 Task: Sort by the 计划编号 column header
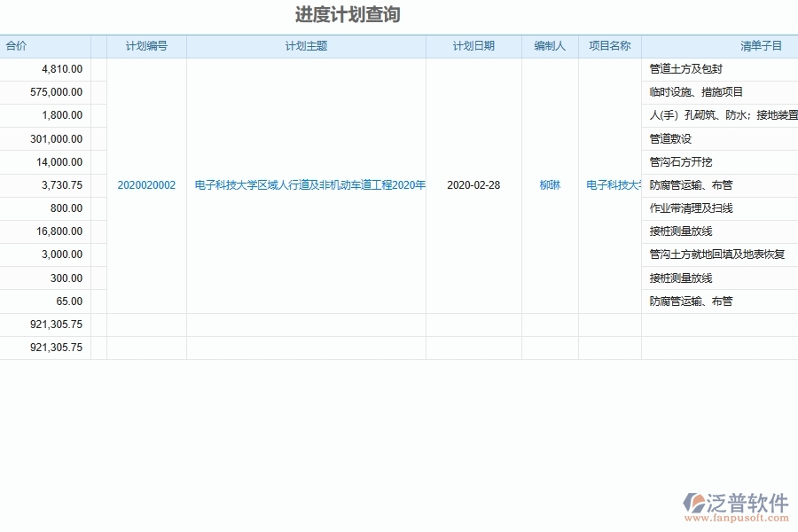[146, 46]
